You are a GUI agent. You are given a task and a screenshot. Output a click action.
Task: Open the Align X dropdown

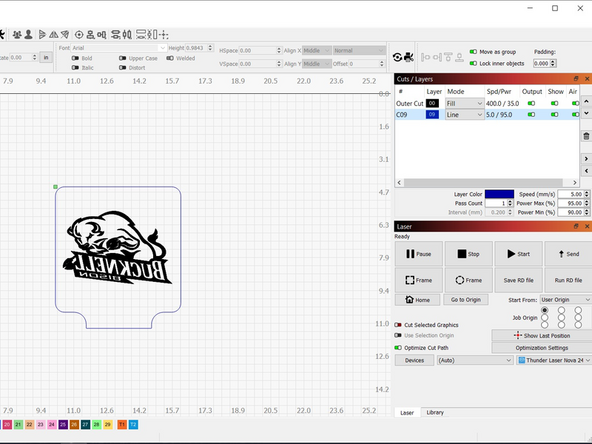pyautogui.click(x=317, y=51)
